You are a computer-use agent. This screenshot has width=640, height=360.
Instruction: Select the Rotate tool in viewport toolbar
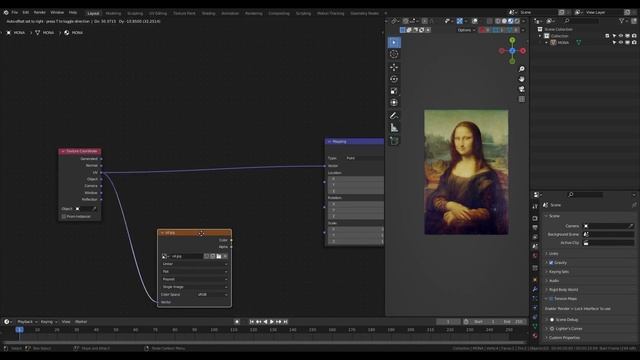[x=394, y=79]
